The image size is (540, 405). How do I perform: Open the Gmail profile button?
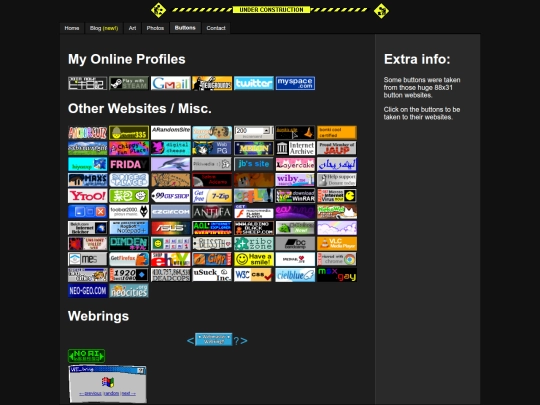[x=170, y=83]
